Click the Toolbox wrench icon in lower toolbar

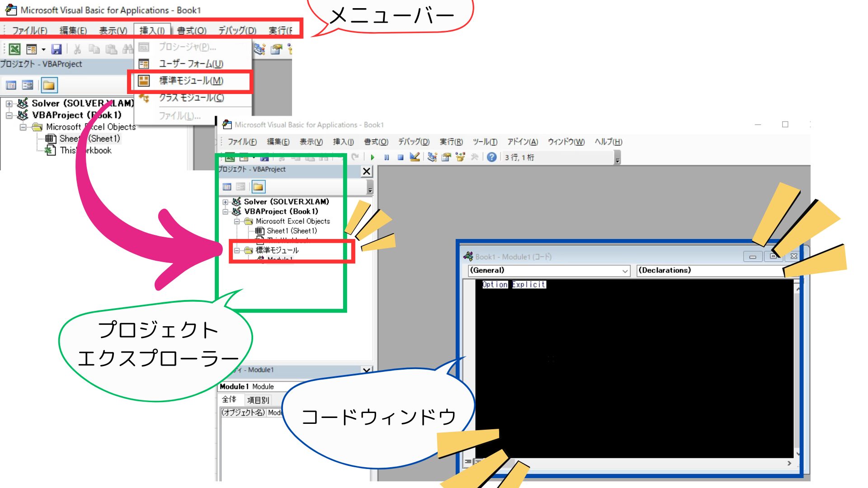click(475, 157)
